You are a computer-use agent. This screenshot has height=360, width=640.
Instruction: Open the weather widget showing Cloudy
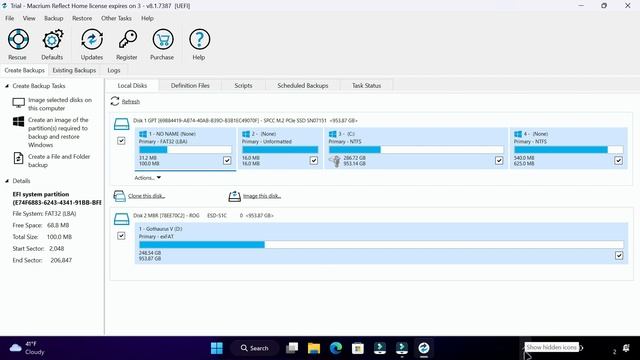click(27, 348)
